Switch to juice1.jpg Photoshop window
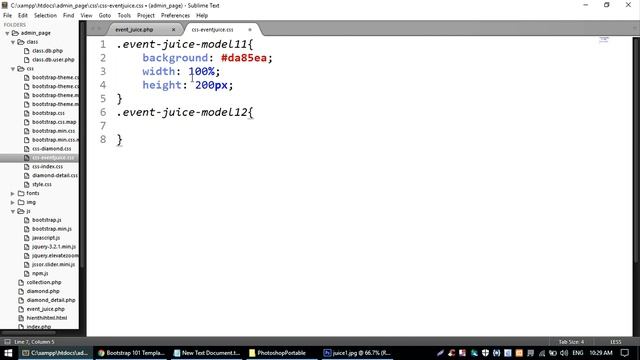Viewport: 640px width, 360px height. pyautogui.click(x=357, y=353)
